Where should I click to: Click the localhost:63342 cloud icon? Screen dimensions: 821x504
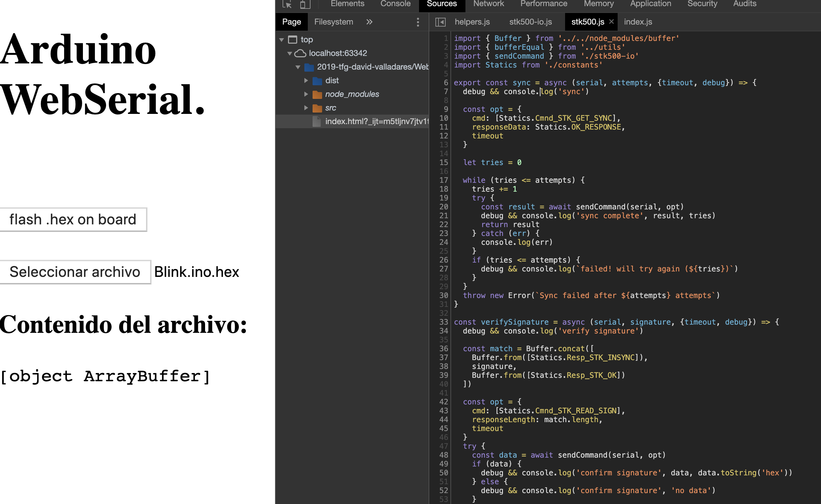pyautogui.click(x=300, y=53)
